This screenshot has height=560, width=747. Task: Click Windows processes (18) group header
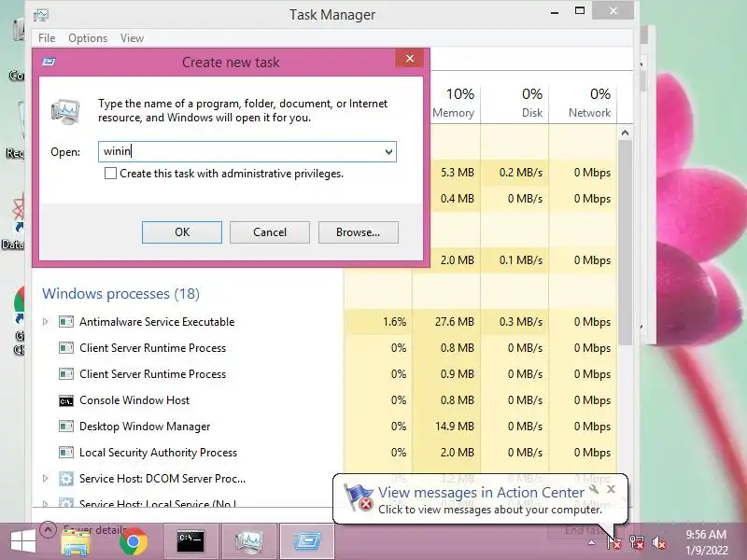click(121, 294)
